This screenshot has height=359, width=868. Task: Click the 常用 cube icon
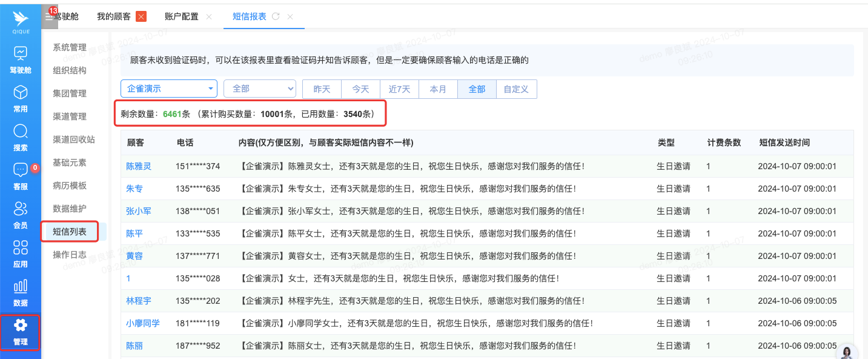pos(21,93)
